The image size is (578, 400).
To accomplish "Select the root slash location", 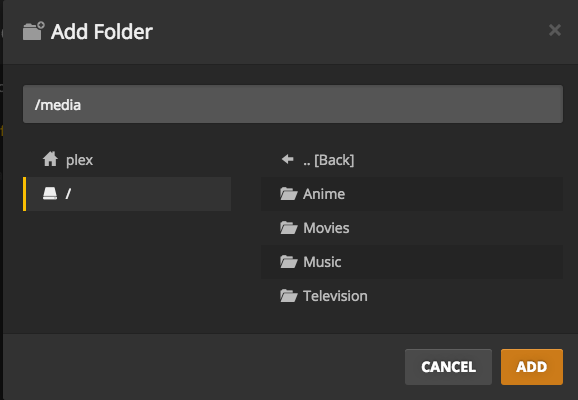I will pyautogui.click(x=127, y=194).
